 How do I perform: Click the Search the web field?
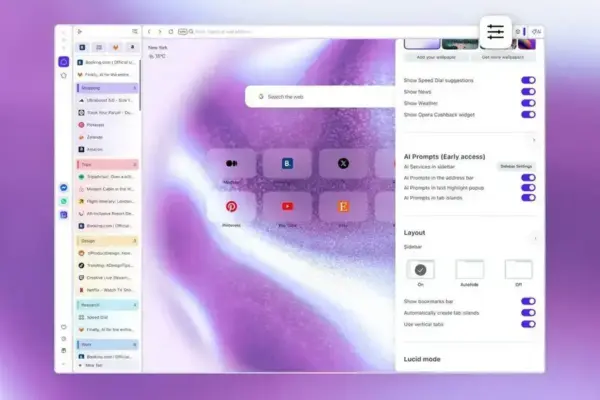(x=320, y=96)
